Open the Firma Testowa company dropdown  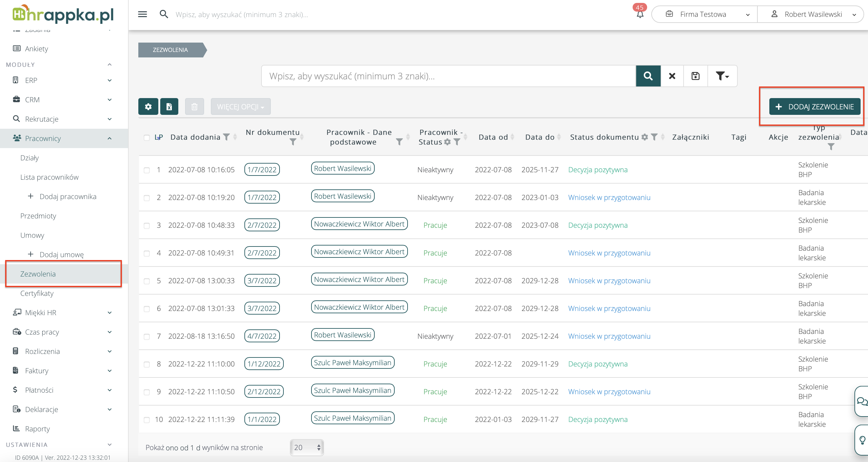coord(704,14)
